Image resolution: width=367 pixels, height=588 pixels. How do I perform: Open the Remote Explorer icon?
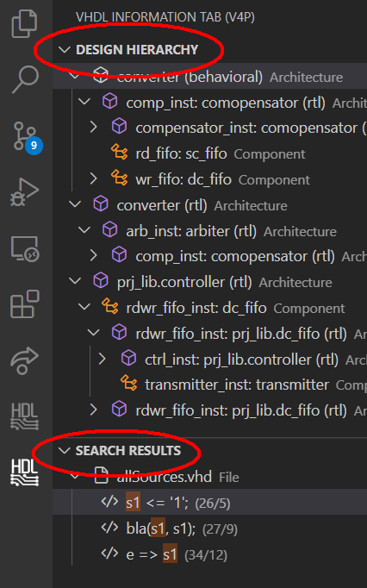pyautogui.click(x=25, y=248)
